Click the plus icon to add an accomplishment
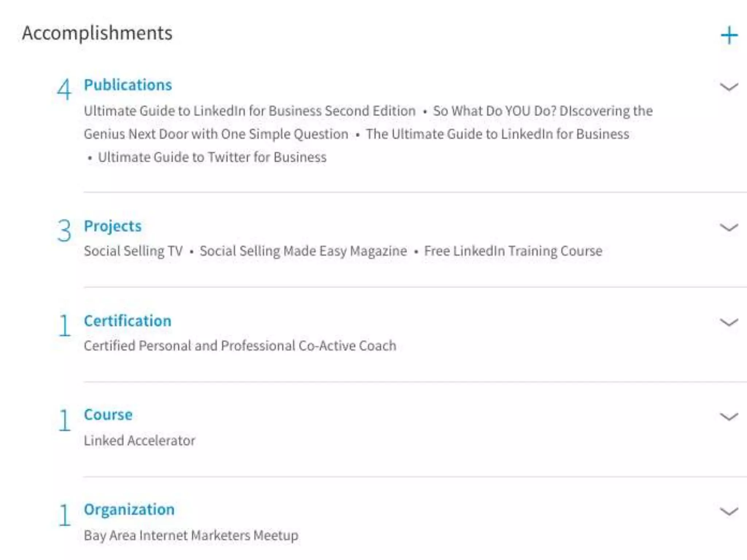Viewport: 747px width, 560px height. point(729,35)
